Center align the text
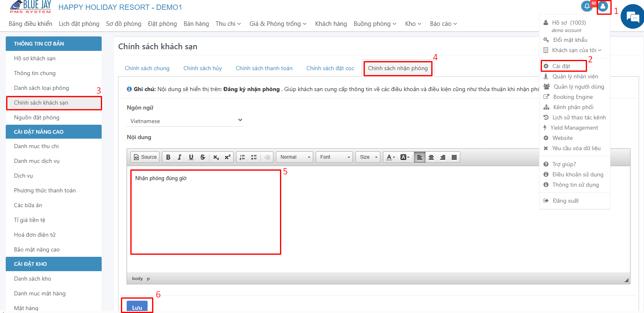 click(x=431, y=157)
